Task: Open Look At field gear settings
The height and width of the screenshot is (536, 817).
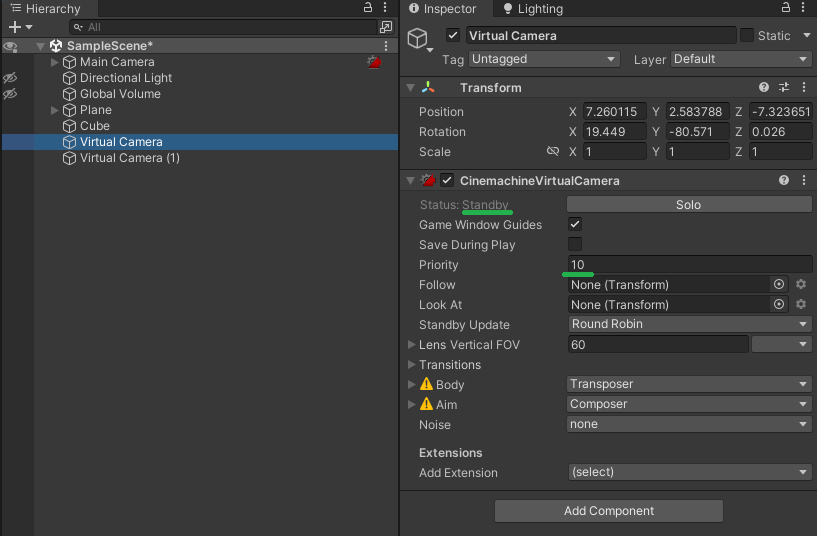Action: [801, 304]
